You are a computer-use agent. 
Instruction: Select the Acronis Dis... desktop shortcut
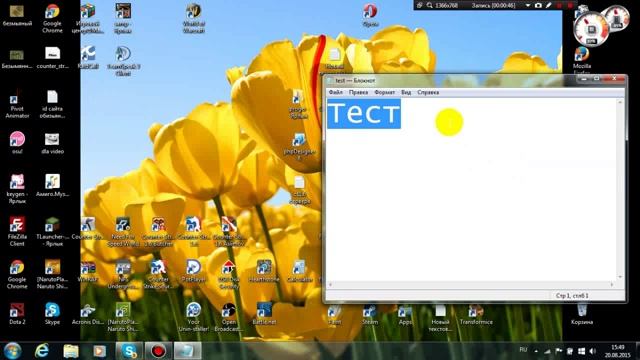(87, 314)
